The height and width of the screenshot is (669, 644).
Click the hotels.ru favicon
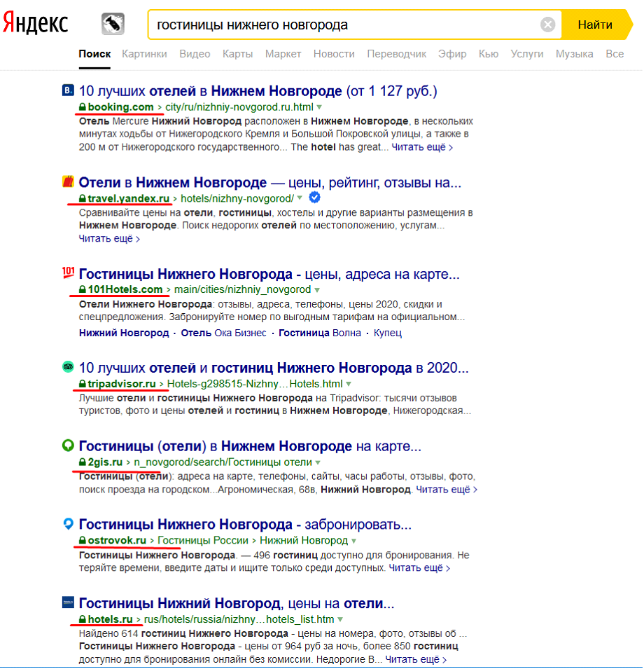click(x=68, y=602)
